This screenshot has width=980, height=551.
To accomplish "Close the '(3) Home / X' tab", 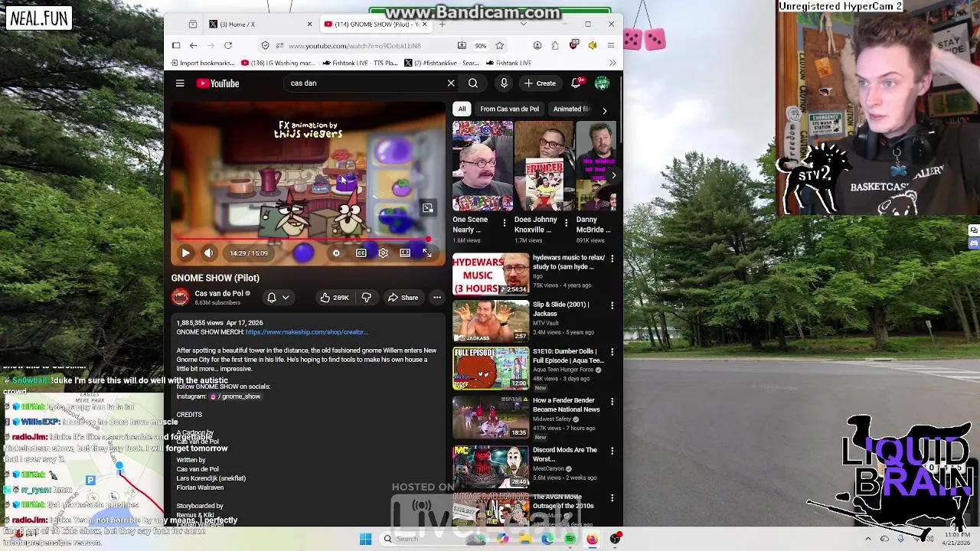I will tap(309, 24).
